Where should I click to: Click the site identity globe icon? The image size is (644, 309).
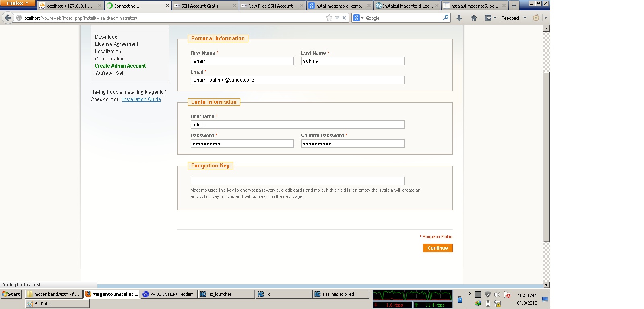(19, 18)
